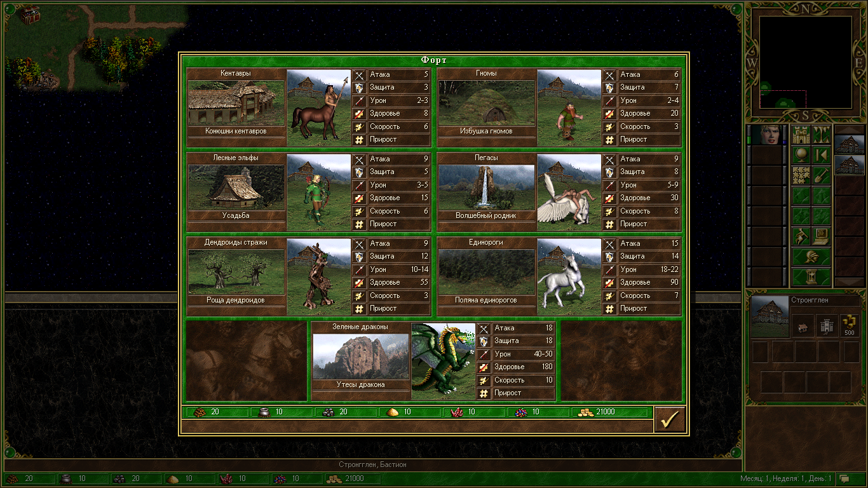The width and height of the screenshot is (868, 488).
Task: Click the globe button in adventure panel
Action: tap(801, 156)
